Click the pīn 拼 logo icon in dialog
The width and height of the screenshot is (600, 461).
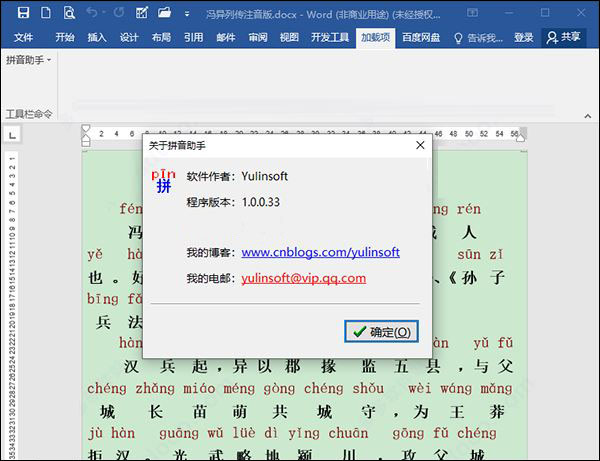163,181
